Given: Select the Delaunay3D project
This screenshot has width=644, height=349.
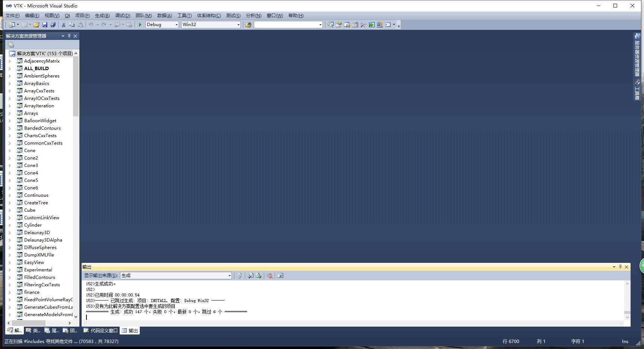Looking at the screenshot, I should (37, 233).
